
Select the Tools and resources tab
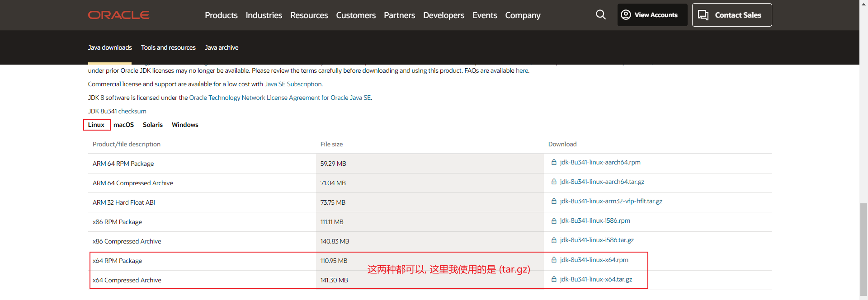tap(168, 47)
